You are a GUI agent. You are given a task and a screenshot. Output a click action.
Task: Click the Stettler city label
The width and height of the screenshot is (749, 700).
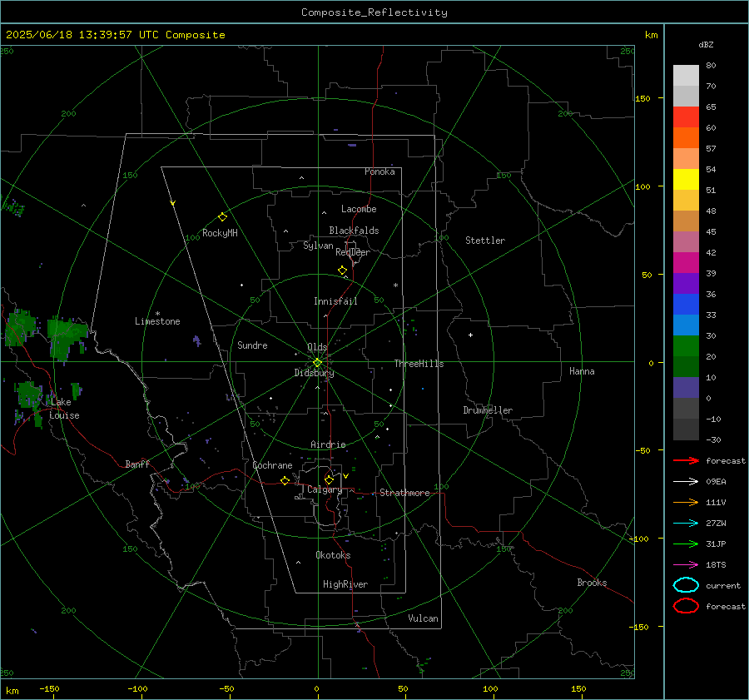(485, 241)
